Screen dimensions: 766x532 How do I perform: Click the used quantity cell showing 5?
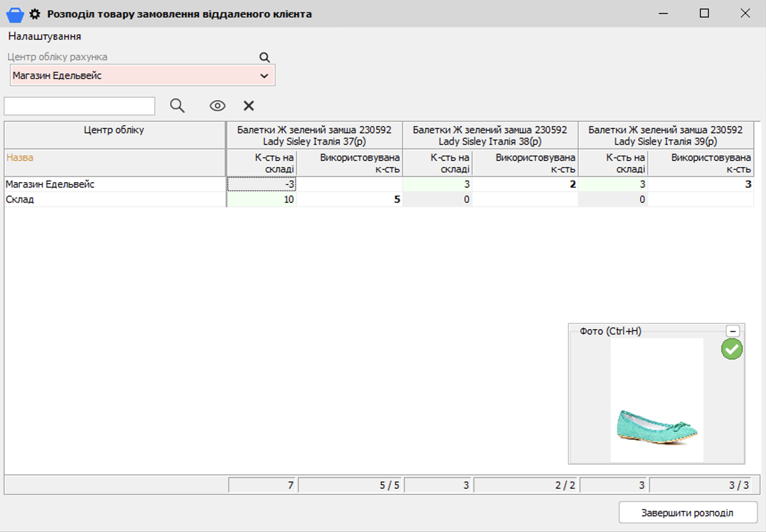pyautogui.click(x=350, y=200)
